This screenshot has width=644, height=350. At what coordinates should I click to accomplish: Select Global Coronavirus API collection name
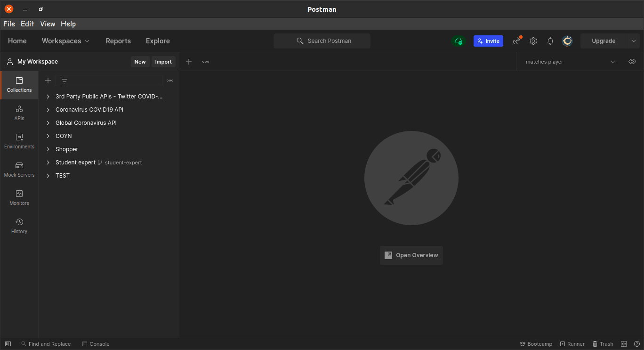(x=86, y=123)
